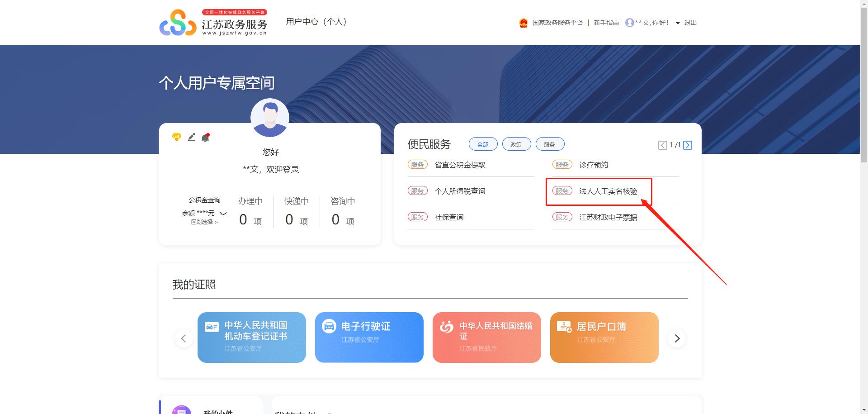Select the 全部 filter in 便民服务
Viewport: 868px width, 414px height.
coord(483,144)
